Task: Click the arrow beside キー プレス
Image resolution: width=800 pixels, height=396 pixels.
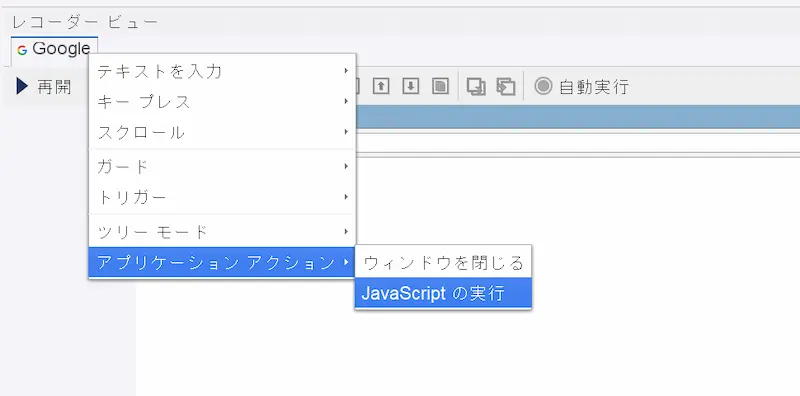Action: (346, 101)
